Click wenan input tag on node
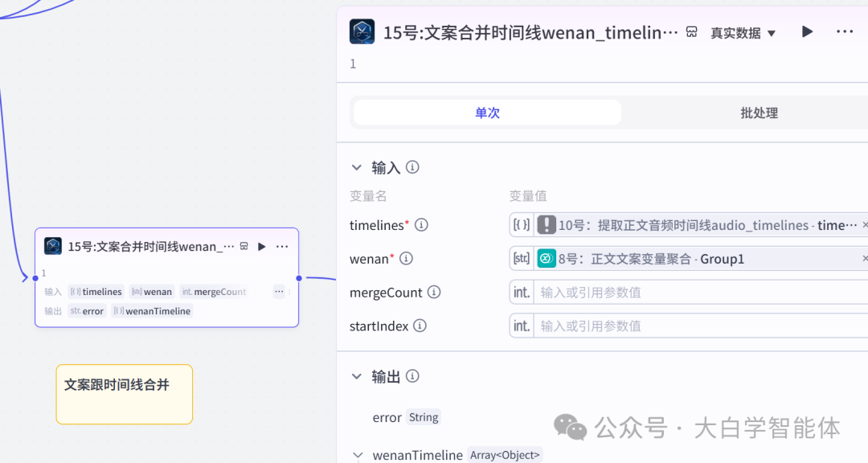Image resolution: width=868 pixels, height=463 pixels. point(152,291)
